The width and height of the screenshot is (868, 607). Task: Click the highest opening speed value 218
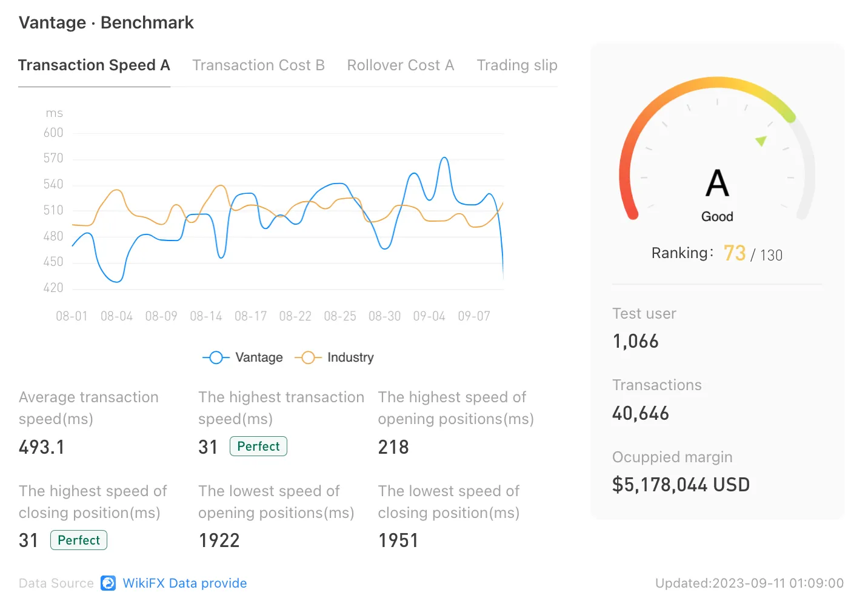393,447
